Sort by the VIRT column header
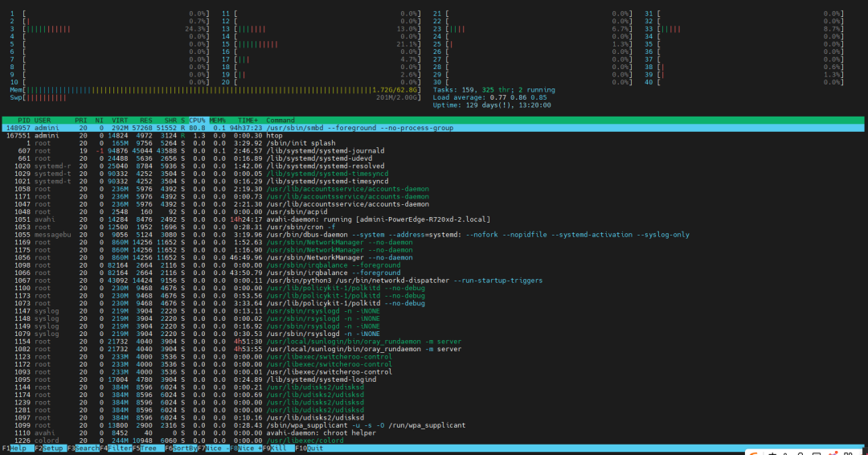Image resolution: width=868 pixels, height=455 pixels. [x=120, y=120]
